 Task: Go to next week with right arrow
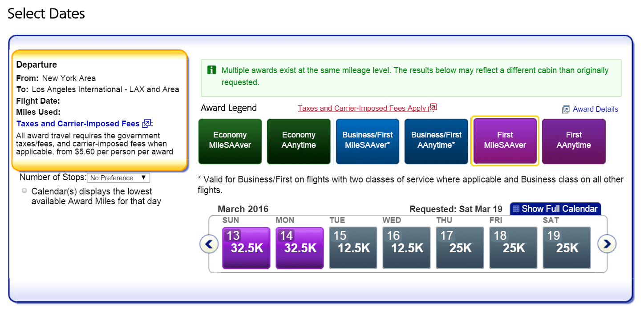(607, 244)
